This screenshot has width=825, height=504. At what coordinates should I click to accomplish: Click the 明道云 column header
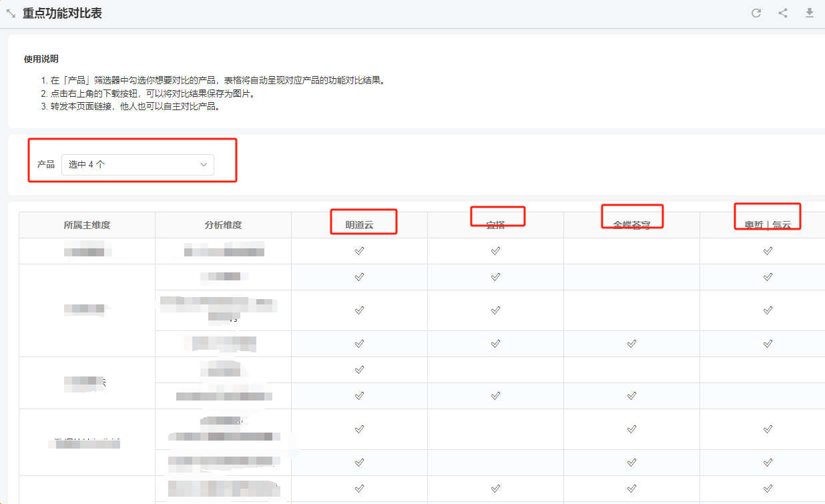tap(359, 225)
